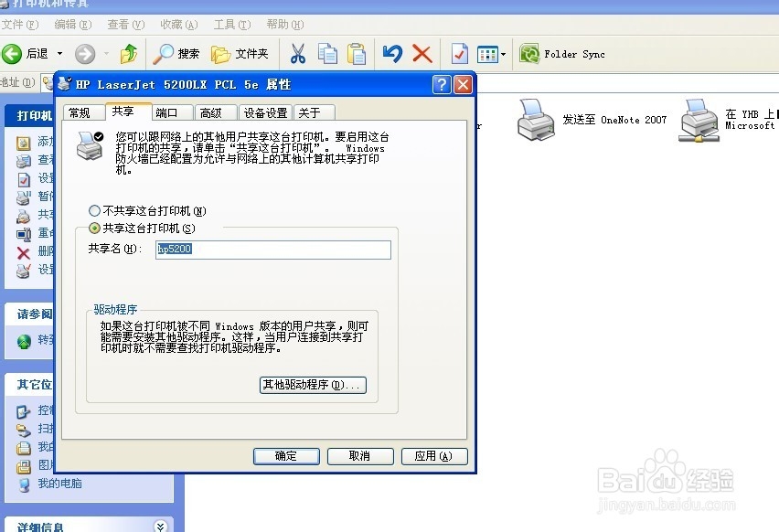Click the See Also green globe icon
The height and width of the screenshot is (532, 779).
click(x=24, y=342)
